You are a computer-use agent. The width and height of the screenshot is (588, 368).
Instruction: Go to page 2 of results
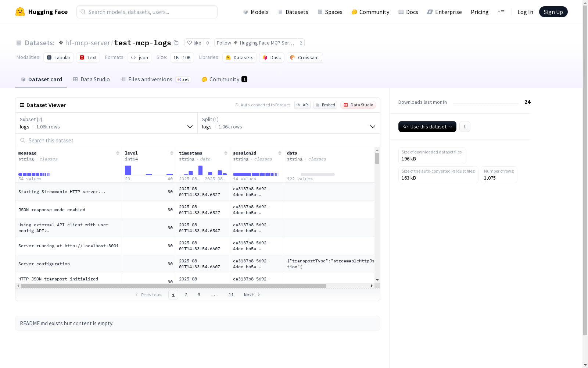click(x=186, y=295)
